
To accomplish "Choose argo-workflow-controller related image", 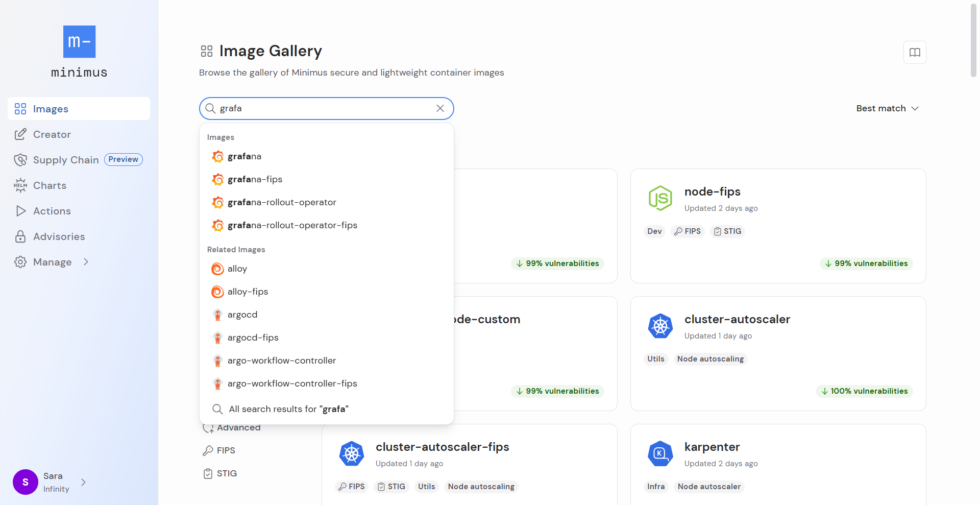I will 327,360.
